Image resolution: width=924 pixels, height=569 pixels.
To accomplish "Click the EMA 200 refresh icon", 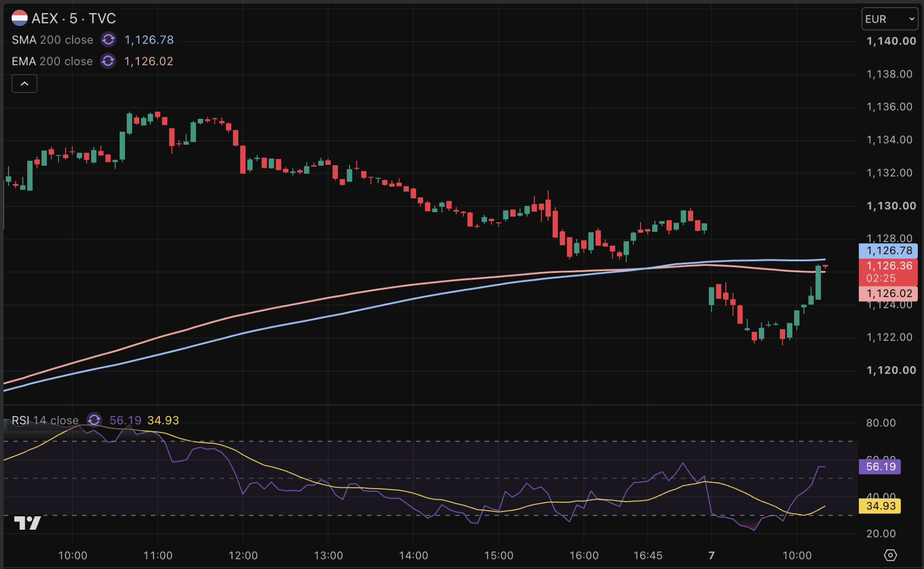I will (x=108, y=61).
